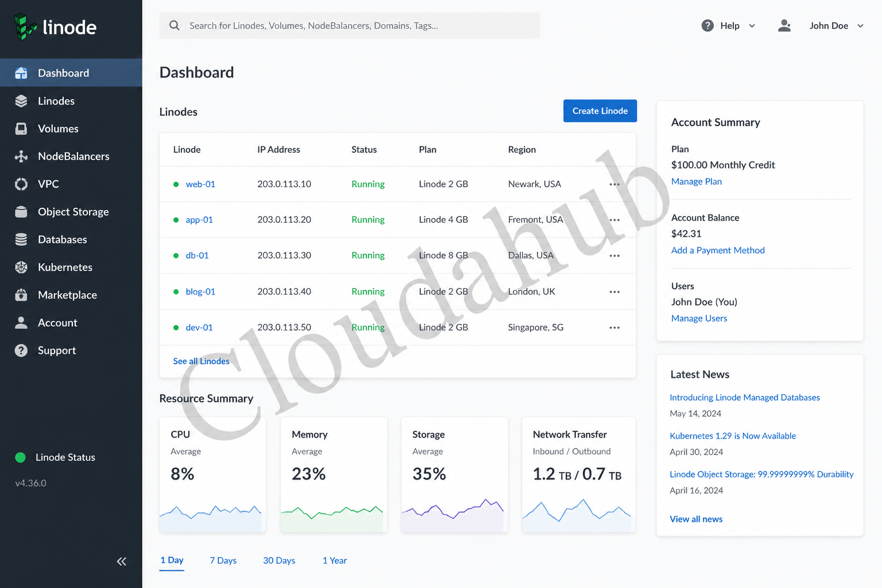Open actions menu for app-01
This screenshot has width=882, height=588.
(614, 220)
